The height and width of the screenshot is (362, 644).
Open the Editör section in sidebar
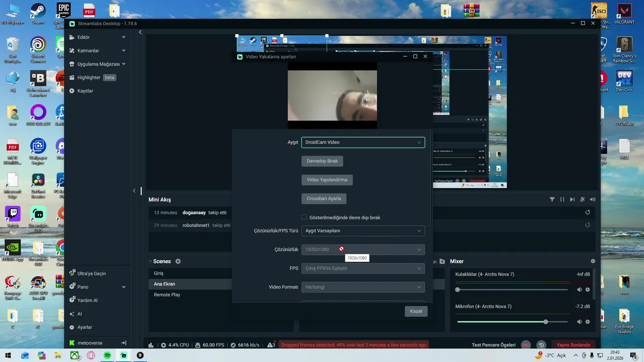(x=83, y=37)
